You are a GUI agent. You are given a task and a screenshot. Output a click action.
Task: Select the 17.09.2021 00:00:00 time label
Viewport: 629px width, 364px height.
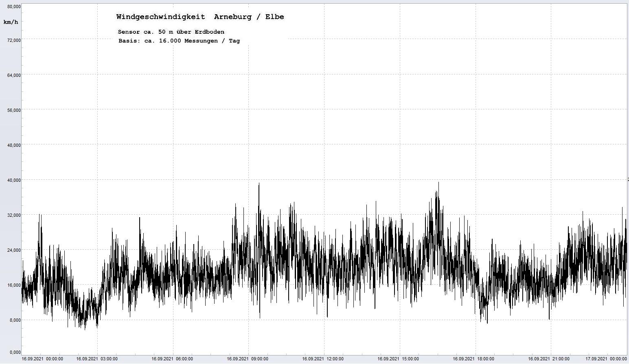pyautogui.click(x=606, y=359)
